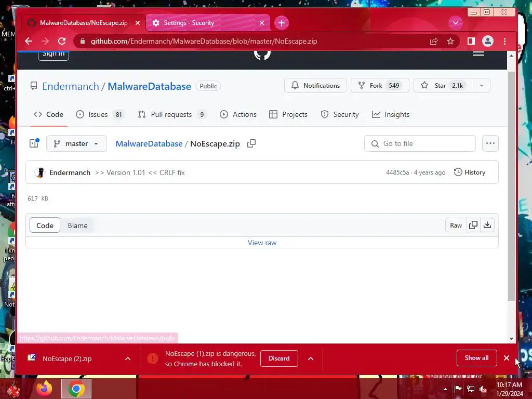The height and width of the screenshot is (399, 532).
Task: Fork the repository
Action: click(x=380, y=86)
